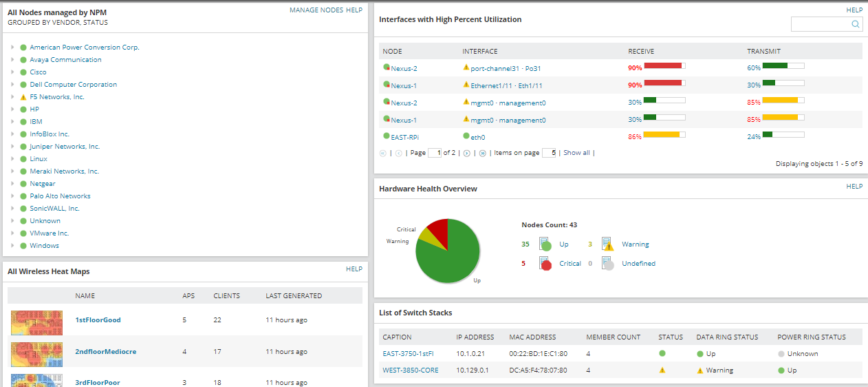Open the 1stFloorGood heat map link
The width and height of the screenshot is (868, 387).
point(98,320)
